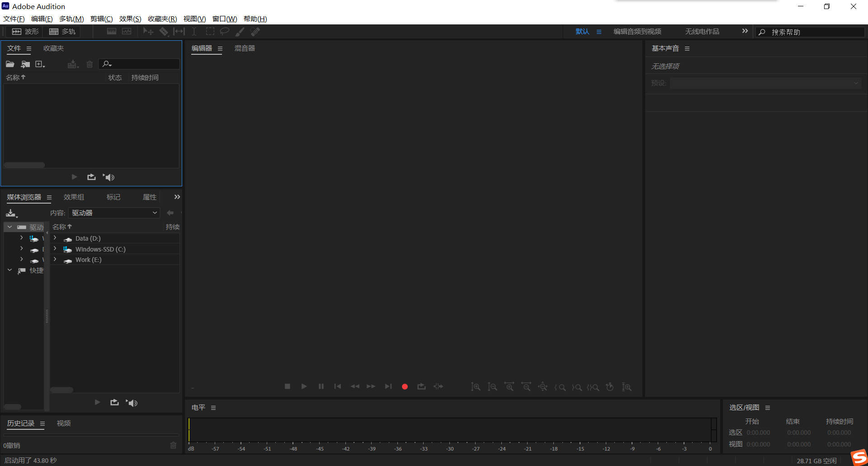Toggle auto-play speaker in Media Browser
This screenshot has height=466, width=868.
pyautogui.click(x=132, y=403)
